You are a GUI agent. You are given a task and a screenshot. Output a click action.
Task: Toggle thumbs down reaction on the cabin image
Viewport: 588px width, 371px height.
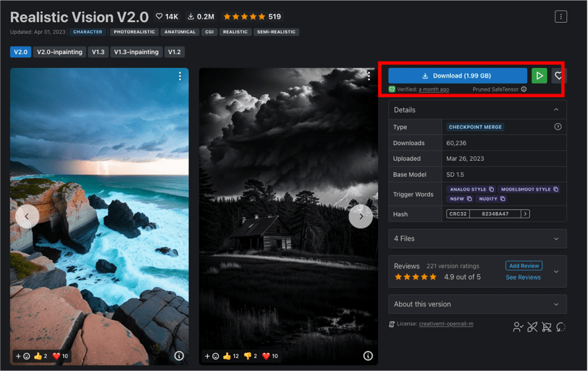(251, 356)
